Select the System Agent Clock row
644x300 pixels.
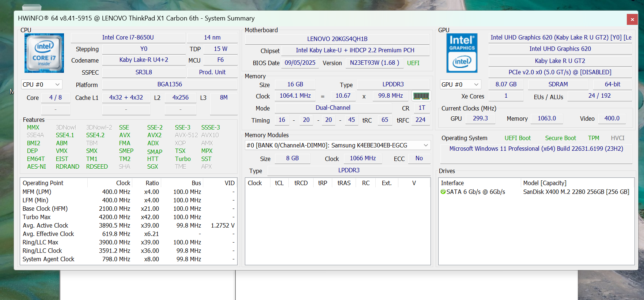pos(129,259)
